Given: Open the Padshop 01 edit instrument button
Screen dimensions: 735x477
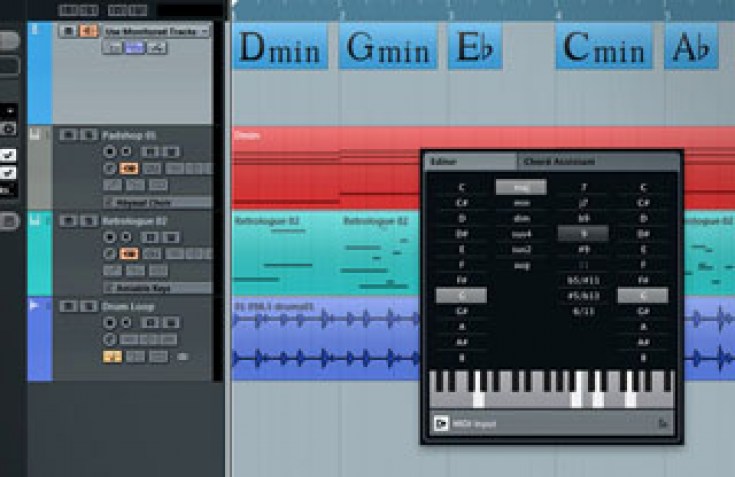Looking at the screenshot, I should tap(109, 169).
